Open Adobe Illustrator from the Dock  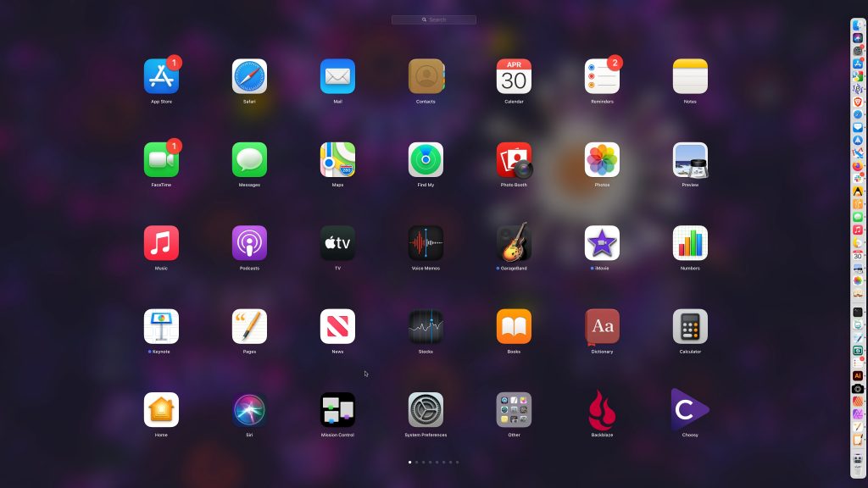(x=858, y=375)
